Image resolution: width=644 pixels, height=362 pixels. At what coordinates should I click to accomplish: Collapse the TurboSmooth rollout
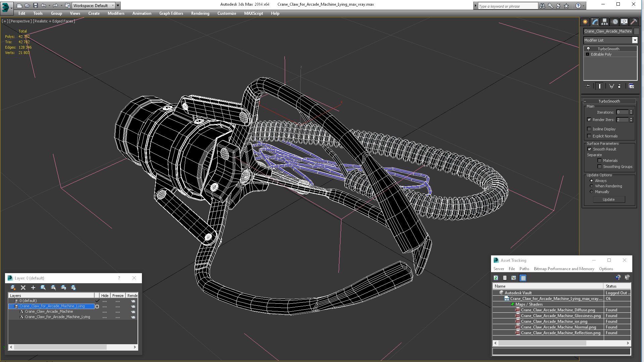click(585, 101)
